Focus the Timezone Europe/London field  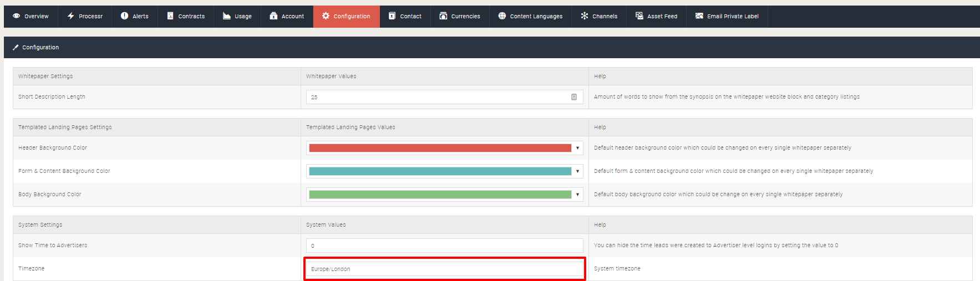444,269
